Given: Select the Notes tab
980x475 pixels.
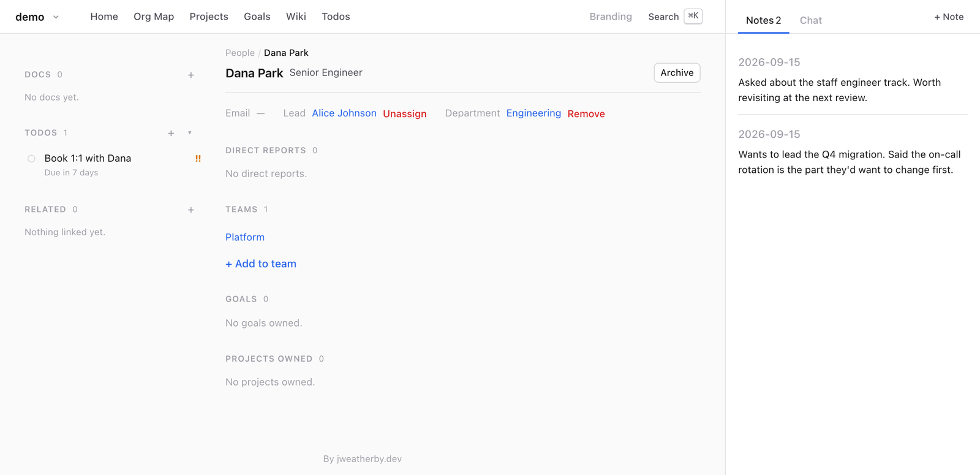Looking at the screenshot, I should [x=763, y=20].
